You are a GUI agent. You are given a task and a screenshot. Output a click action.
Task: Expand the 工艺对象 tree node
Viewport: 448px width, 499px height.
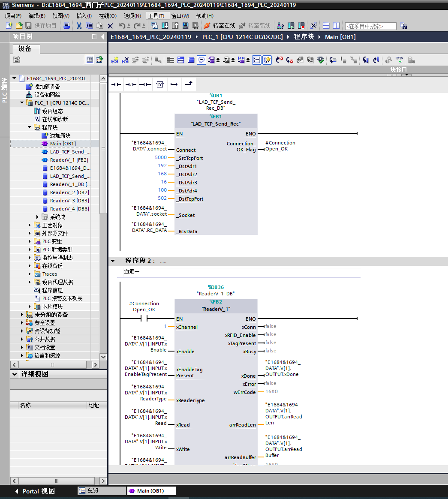tap(30, 225)
